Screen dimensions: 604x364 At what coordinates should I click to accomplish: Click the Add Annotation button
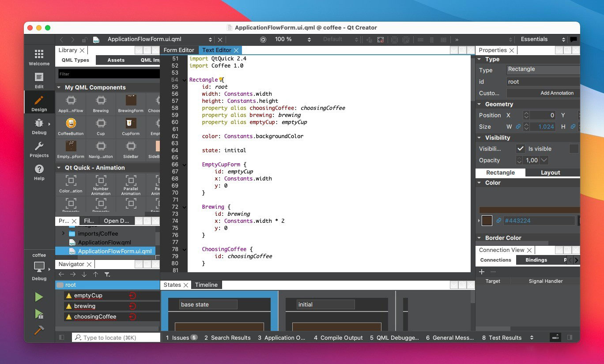tap(557, 93)
